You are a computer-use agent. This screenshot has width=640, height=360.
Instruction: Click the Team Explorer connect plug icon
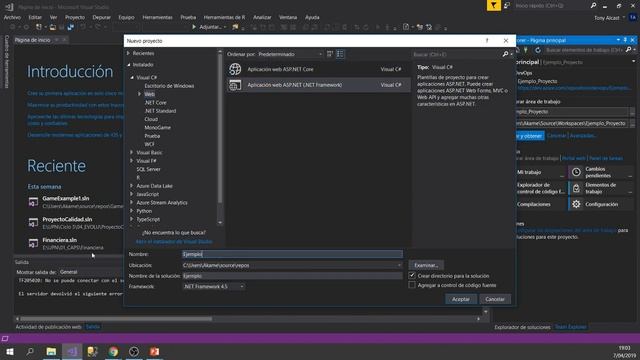pos(526,50)
